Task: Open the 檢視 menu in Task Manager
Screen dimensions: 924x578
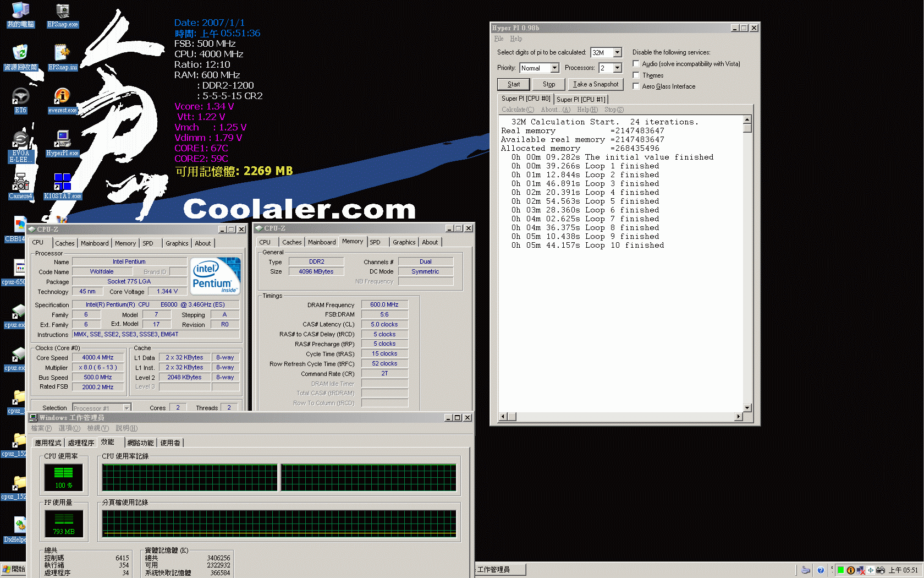Action: 98,428
